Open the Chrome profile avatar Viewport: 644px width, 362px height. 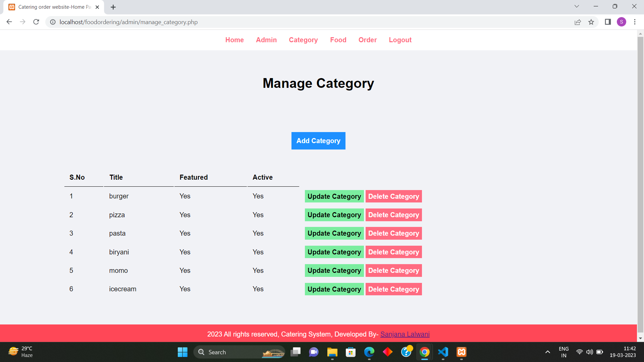[622, 22]
